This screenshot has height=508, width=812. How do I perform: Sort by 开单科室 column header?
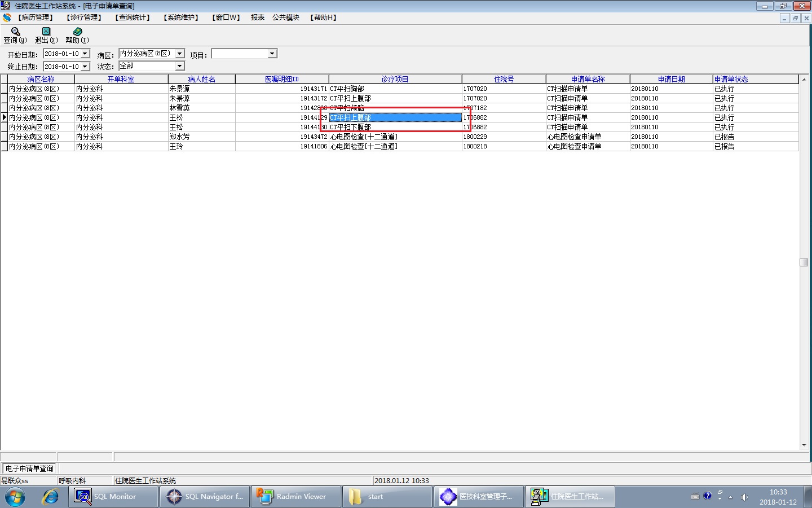coord(121,79)
